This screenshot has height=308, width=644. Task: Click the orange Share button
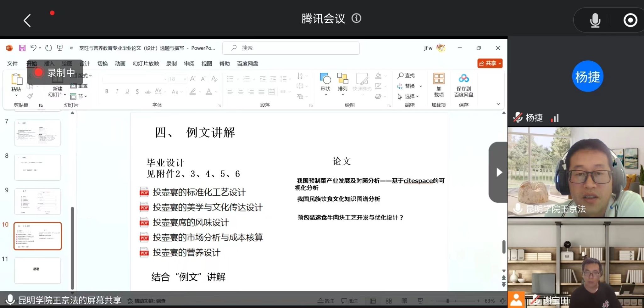pyautogui.click(x=490, y=63)
